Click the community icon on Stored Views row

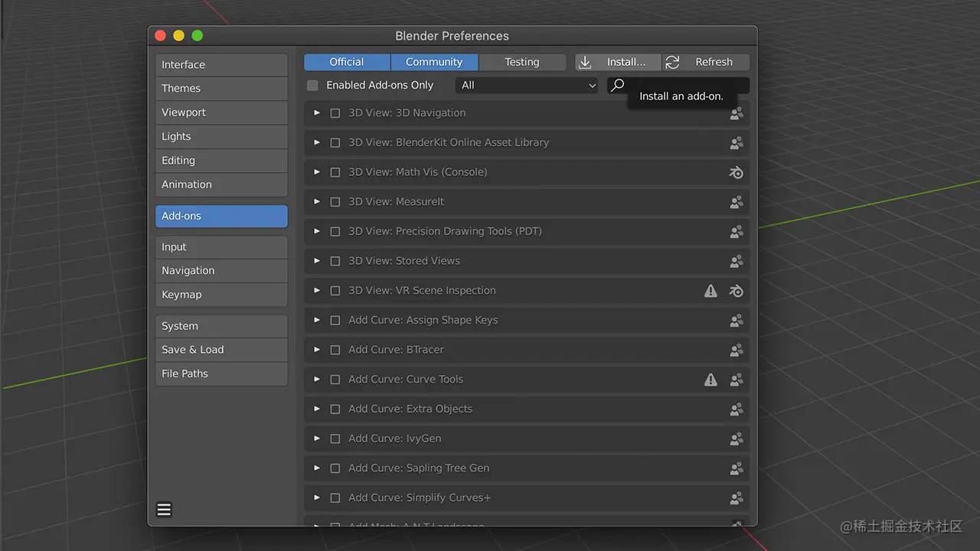coord(737,262)
